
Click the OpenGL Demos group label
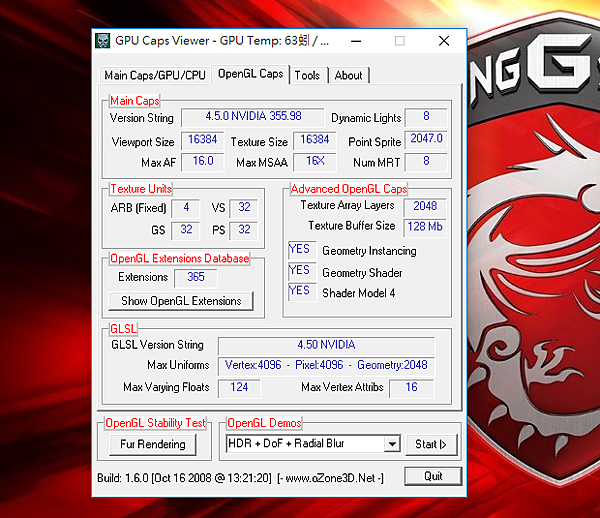264,423
